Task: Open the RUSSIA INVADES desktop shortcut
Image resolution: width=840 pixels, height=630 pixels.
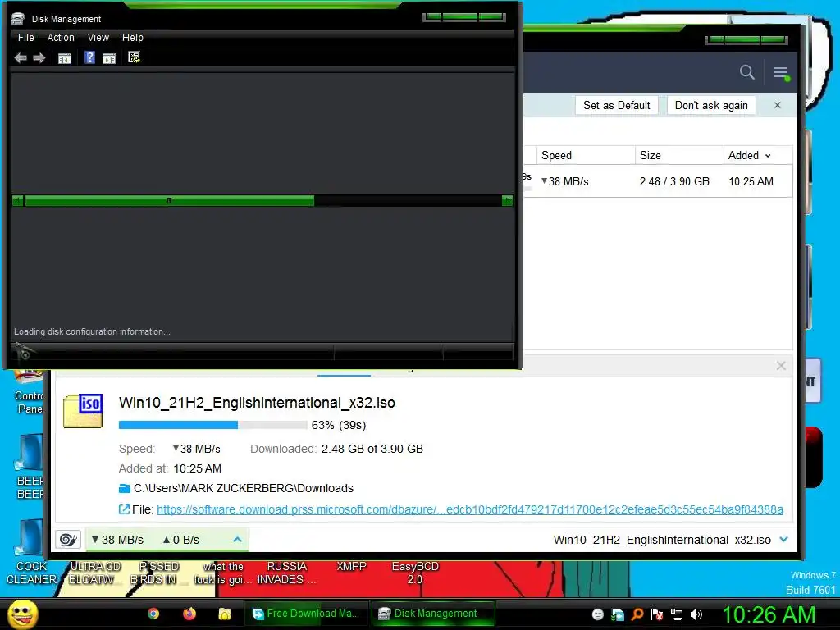Action: (x=286, y=573)
